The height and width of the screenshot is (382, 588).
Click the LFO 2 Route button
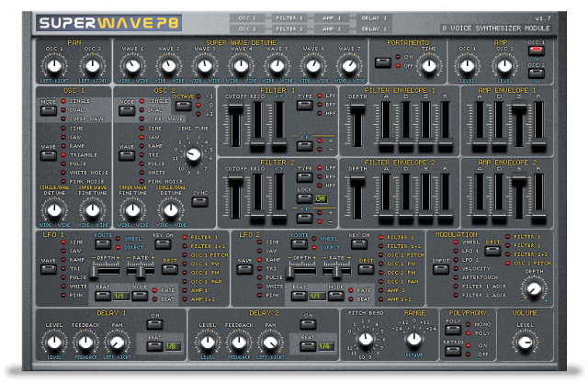tap(299, 244)
